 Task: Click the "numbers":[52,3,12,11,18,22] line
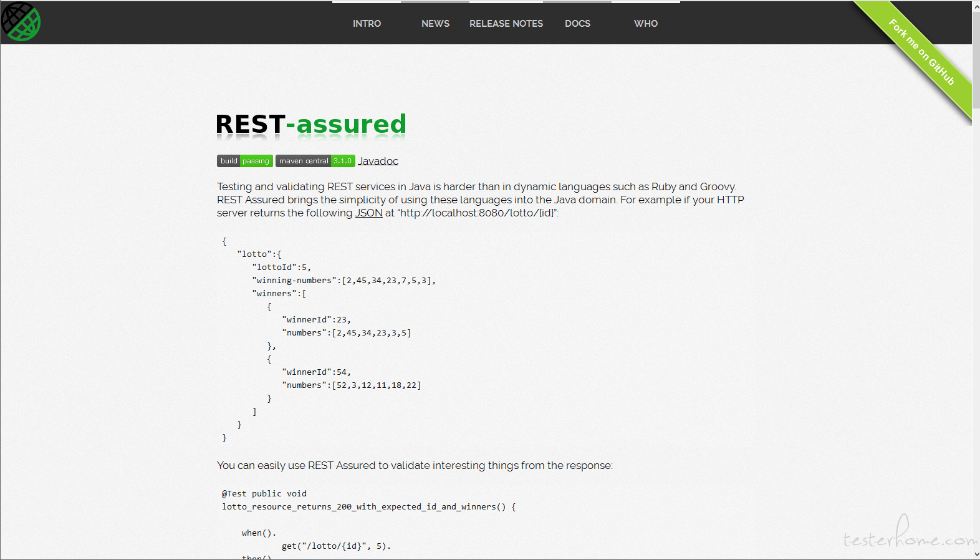352,385
